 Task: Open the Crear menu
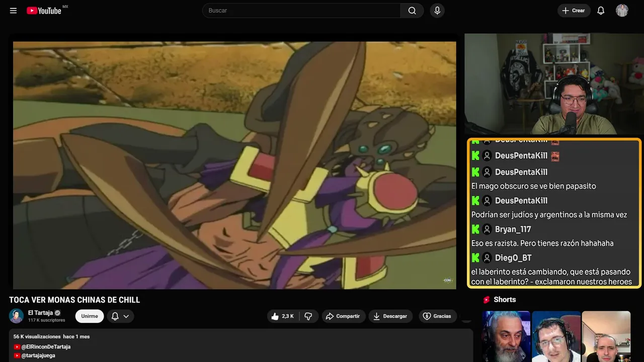(574, 11)
